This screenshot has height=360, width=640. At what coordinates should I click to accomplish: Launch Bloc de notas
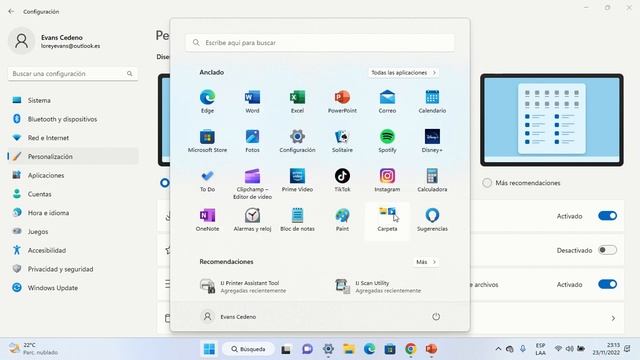point(297,220)
